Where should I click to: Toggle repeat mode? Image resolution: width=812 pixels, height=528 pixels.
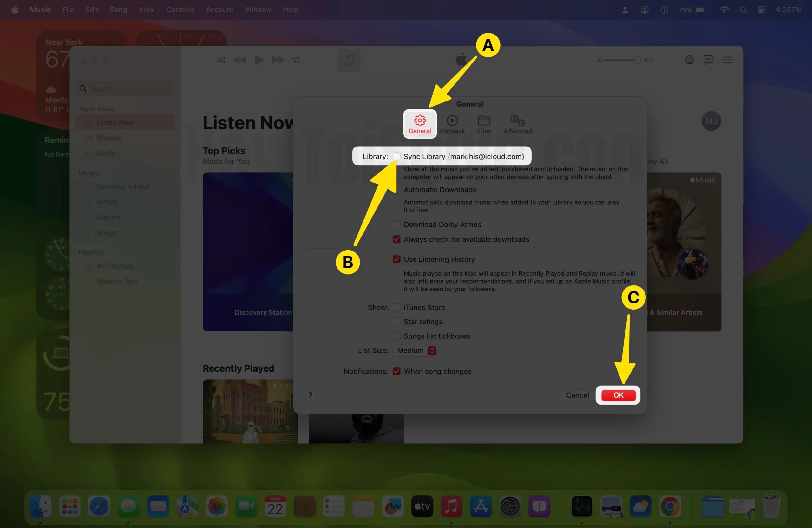coord(296,60)
